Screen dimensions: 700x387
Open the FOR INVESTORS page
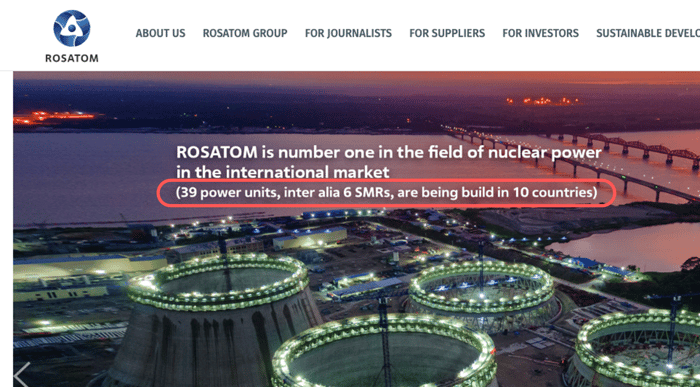click(540, 33)
